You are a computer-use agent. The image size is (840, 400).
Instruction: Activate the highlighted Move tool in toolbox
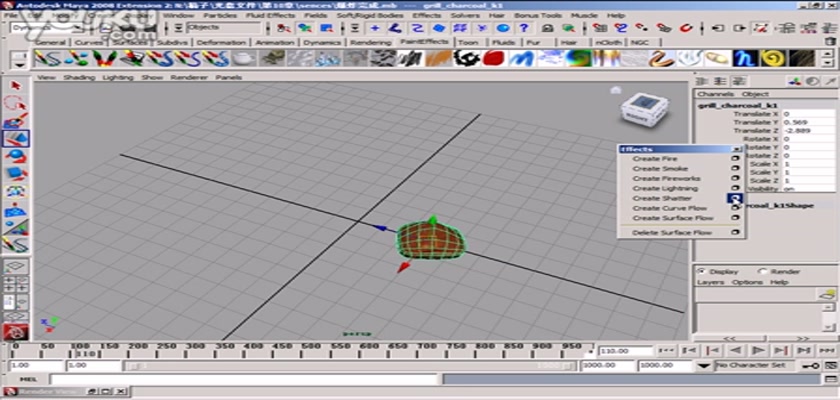pos(16,139)
